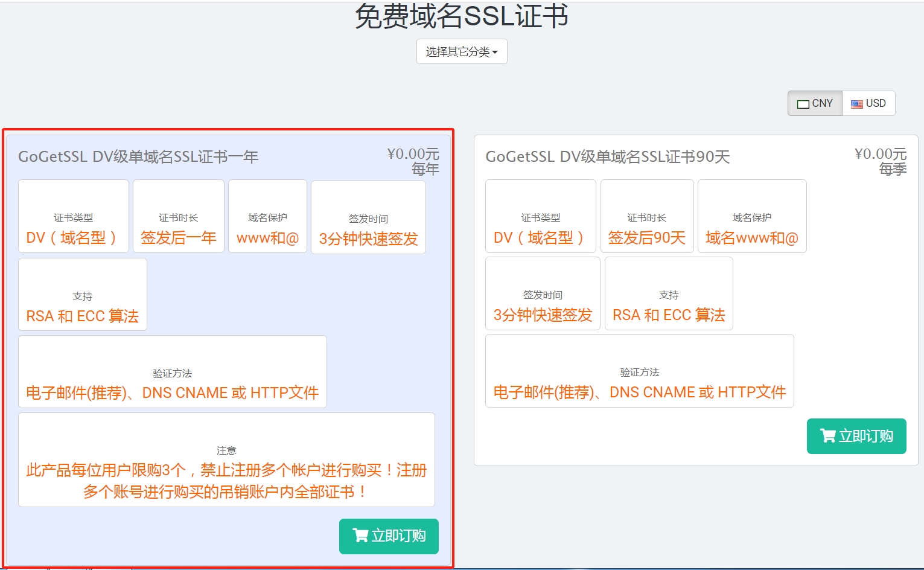Switch currency to USD
The image size is (924, 570).
pyautogui.click(x=868, y=103)
